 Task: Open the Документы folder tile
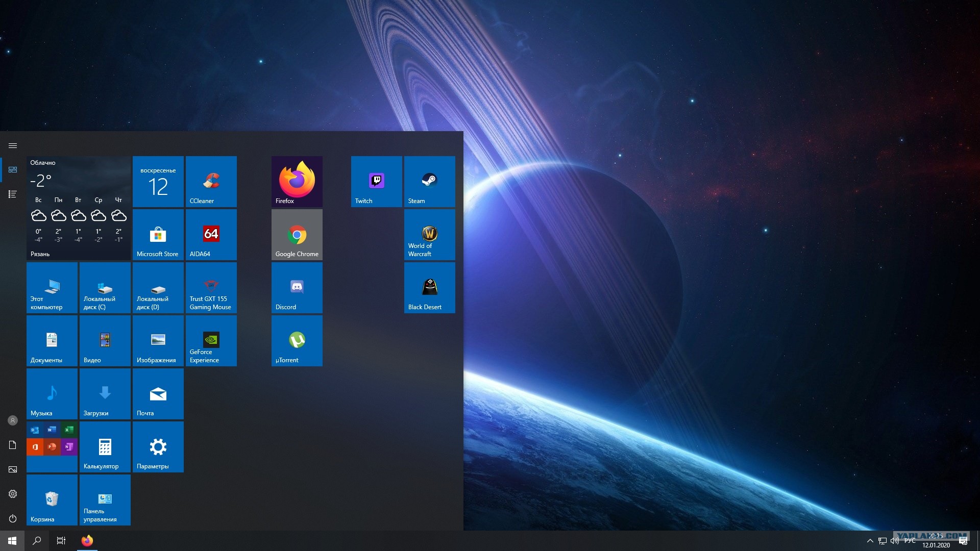pos(52,341)
